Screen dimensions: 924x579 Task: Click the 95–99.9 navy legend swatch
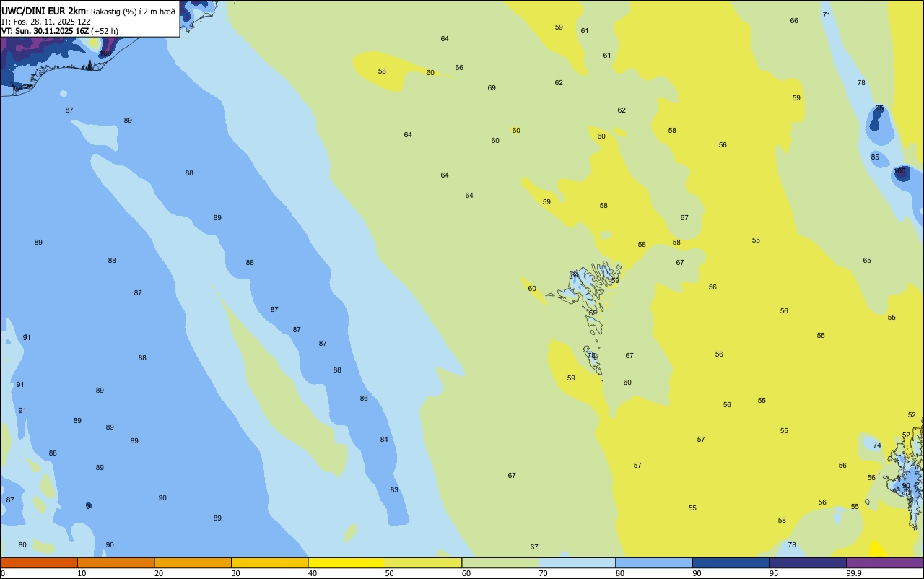(808, 562)
